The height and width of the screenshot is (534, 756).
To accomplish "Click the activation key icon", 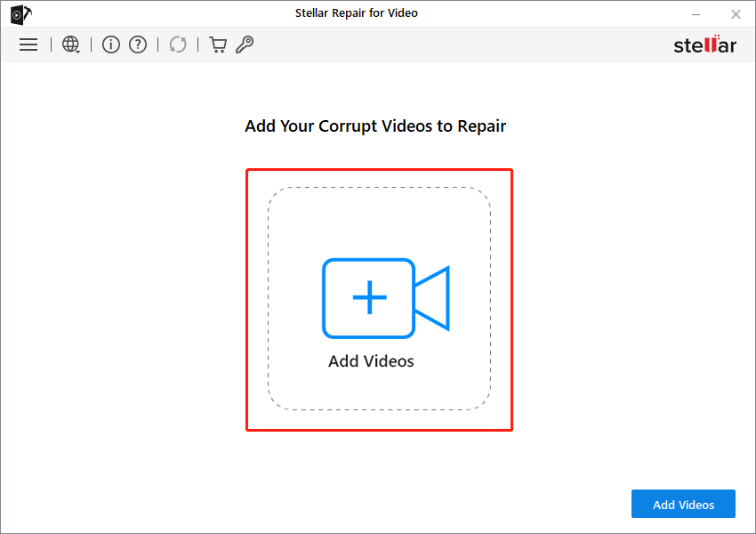I will (245, 44).
